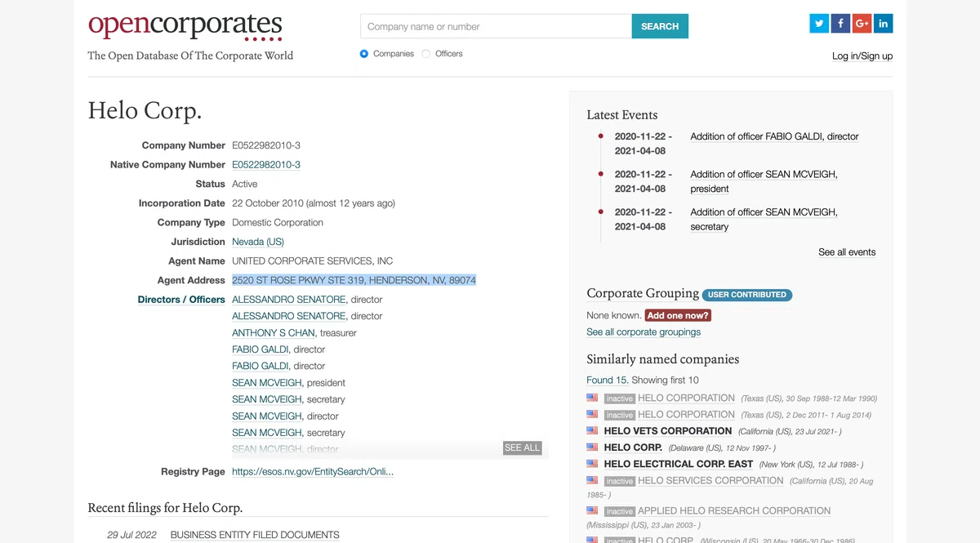The width and height of the screenshot is (980, 543).
Task: Open BUSINESS ENTITY FILED DOCUMENTS filing
Action: (255, 535)
